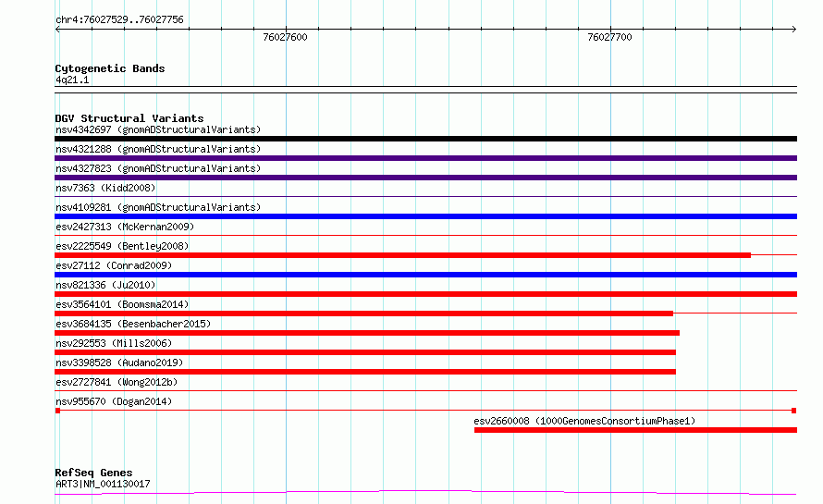Click the ruler's left arrow end
The height and width of the screenshot is (504, 823).
[57, 30]
